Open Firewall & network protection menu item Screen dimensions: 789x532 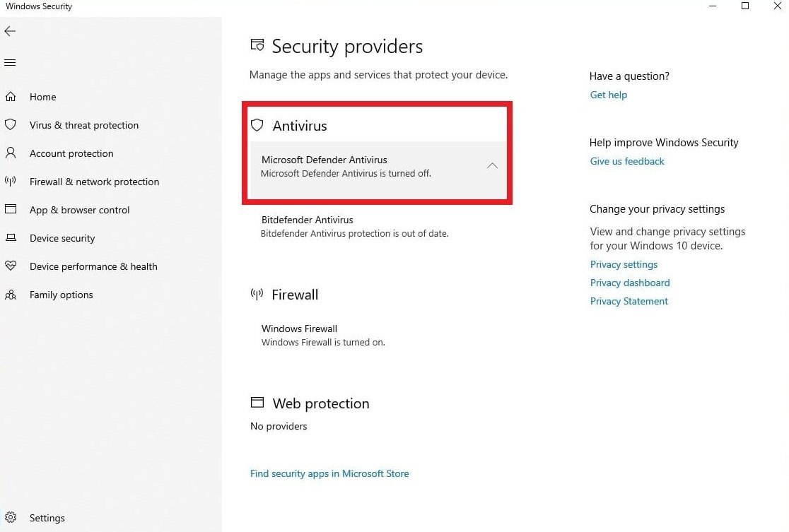tap(94, 182)
